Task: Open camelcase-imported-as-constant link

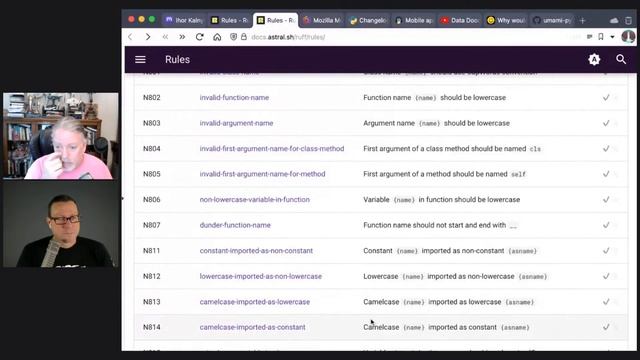Action: point(253,327)
